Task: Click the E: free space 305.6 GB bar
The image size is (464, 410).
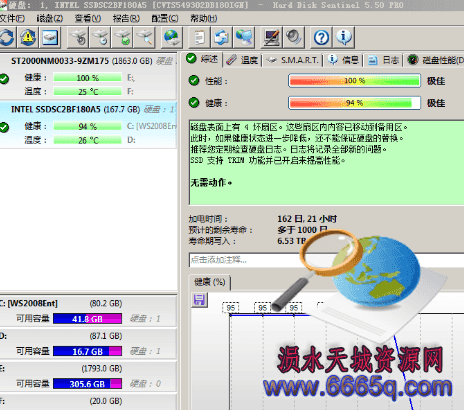Action: [x=87, y=384]
